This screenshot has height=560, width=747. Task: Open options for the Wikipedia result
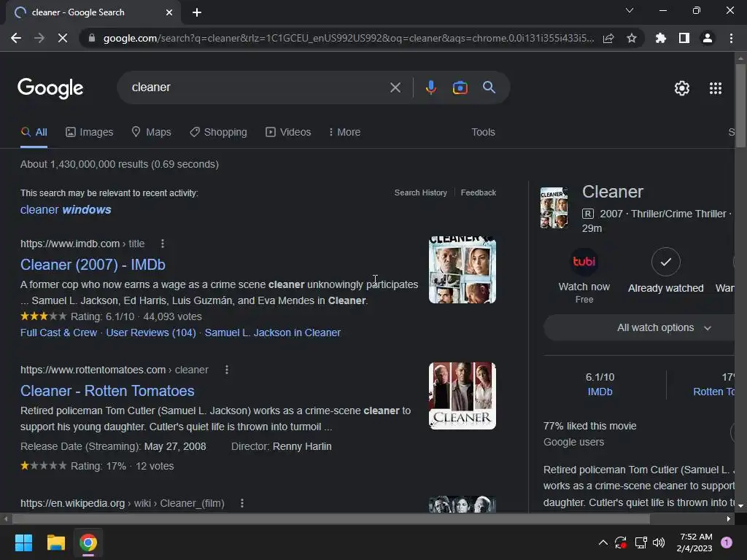[x=242, y=503]
